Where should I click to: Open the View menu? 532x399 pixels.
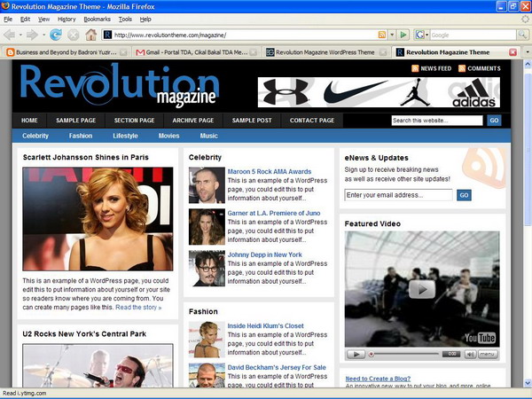(x=43, y=20)
